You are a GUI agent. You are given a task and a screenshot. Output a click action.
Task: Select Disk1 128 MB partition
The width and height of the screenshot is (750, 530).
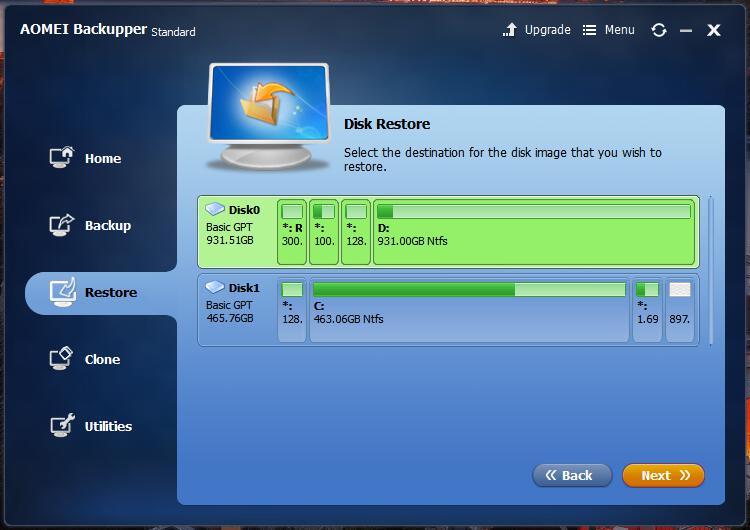[292, 310]
